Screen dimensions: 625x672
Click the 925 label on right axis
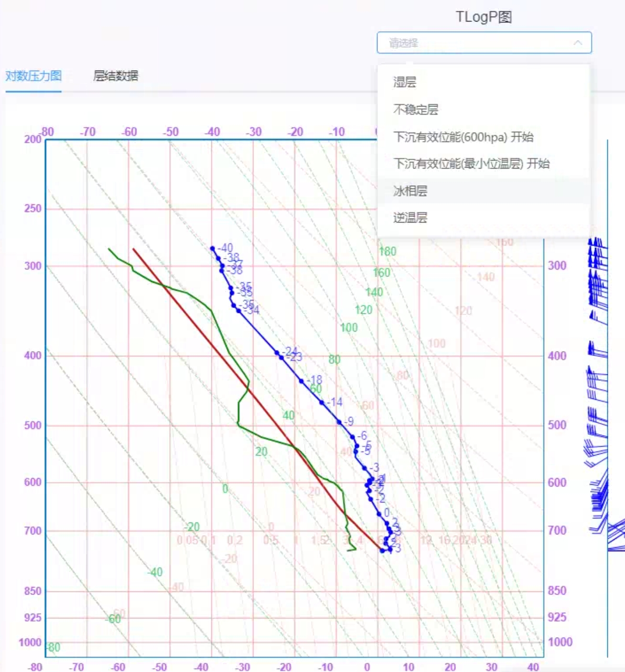[557, 618]
